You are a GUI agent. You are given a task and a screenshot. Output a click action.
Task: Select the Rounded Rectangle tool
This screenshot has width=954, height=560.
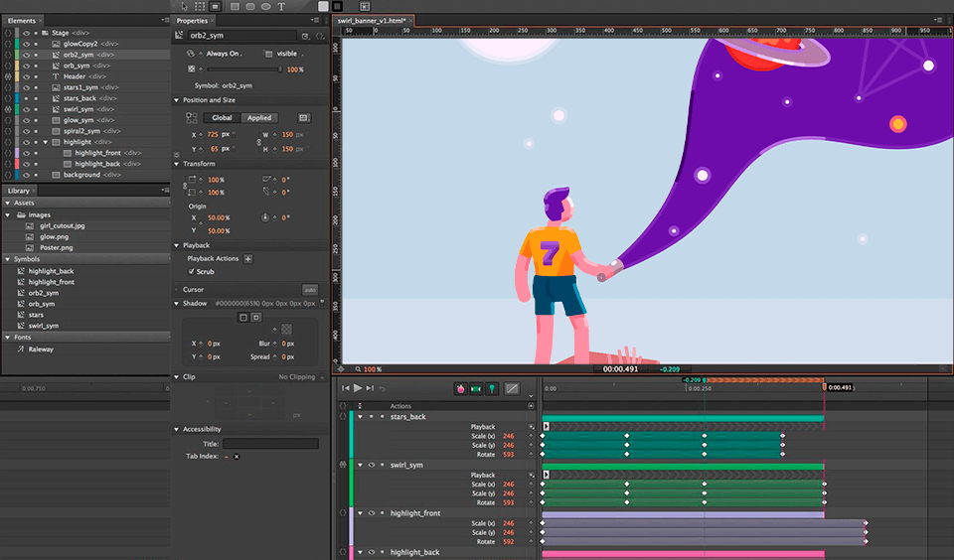[x=250, y=7]
